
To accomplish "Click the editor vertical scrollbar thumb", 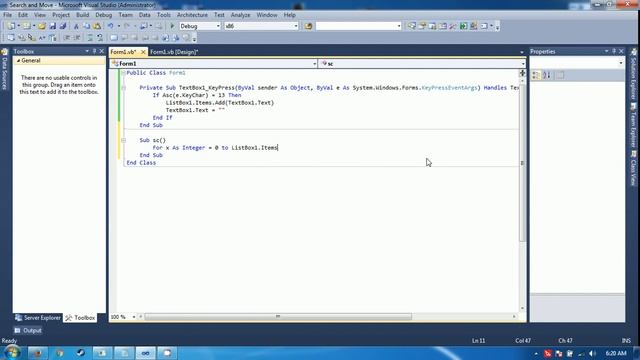I will (x=522, y=162).
